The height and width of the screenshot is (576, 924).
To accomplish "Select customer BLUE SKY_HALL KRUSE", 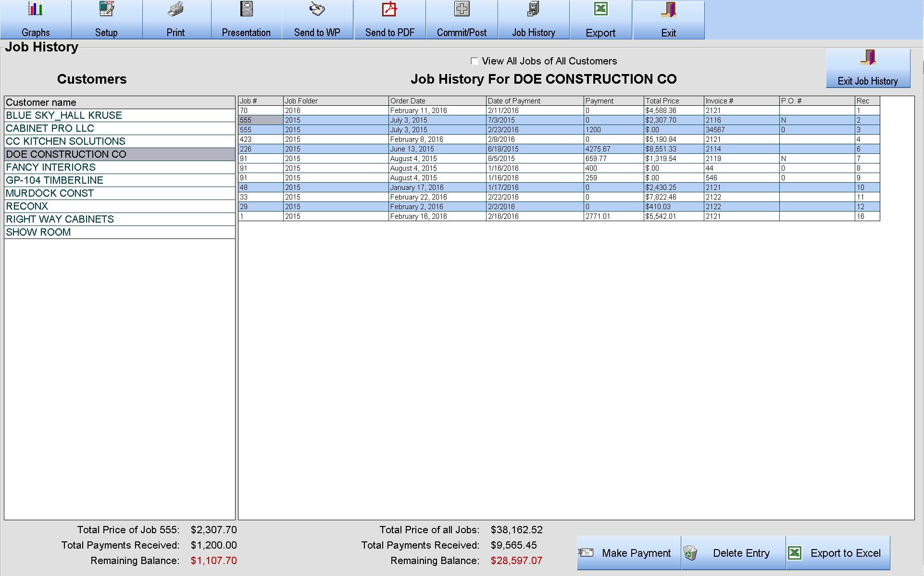I will tap(120, 115).
